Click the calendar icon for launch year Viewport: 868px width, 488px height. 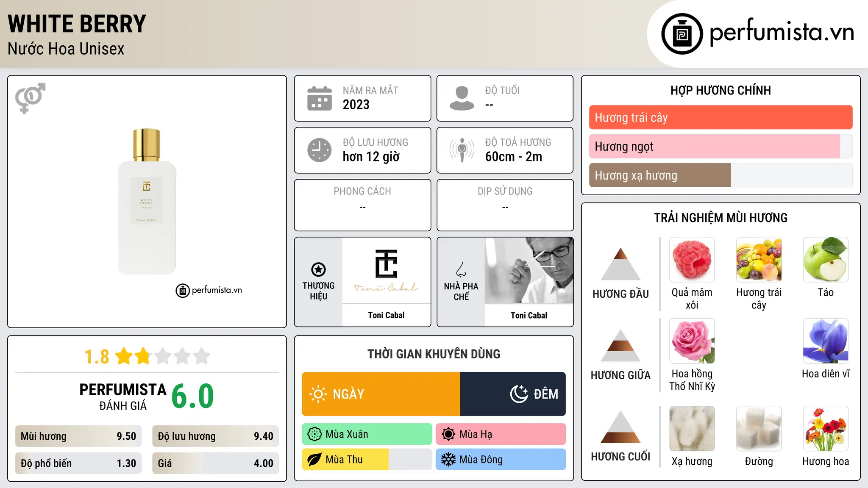(x=320, y=98)
